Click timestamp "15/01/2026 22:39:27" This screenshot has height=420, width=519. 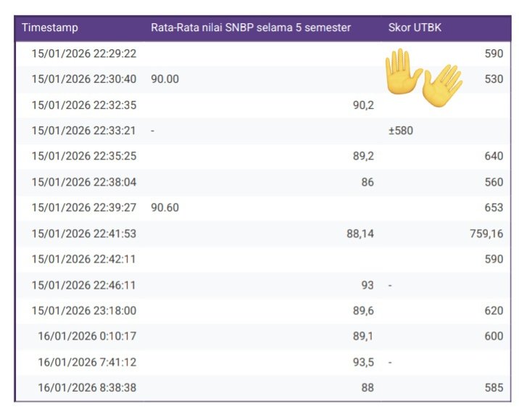(84, 207)
